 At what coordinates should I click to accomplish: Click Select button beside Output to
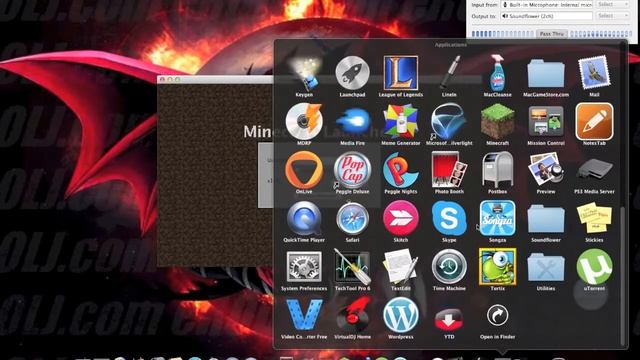click(613, 16)
